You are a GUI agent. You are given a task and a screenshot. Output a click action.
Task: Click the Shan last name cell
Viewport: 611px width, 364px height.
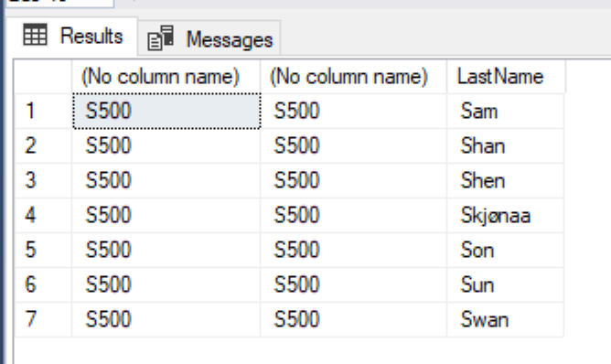click(x=506, y=145)
